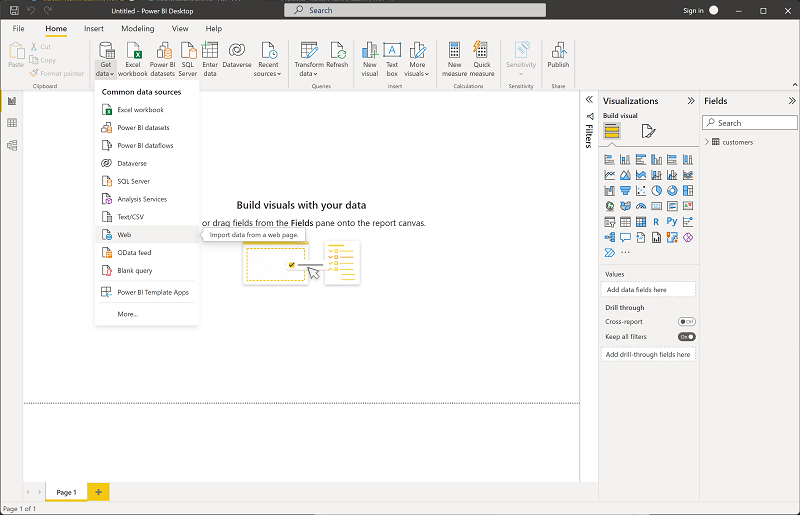The image size is (800, 515).
Task: Add a new page with plus button
Action: (98, 492)
